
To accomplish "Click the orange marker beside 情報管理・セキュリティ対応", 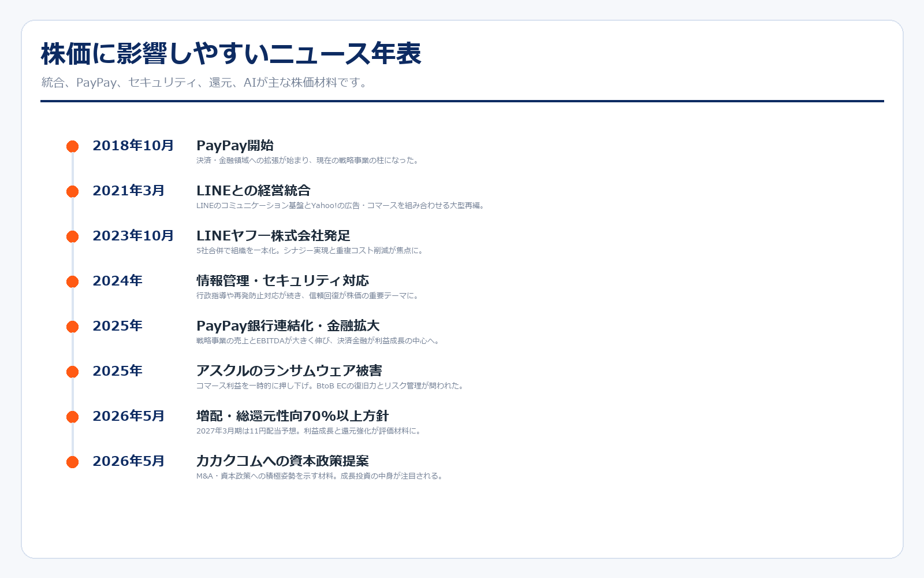I will click(72, 281).
